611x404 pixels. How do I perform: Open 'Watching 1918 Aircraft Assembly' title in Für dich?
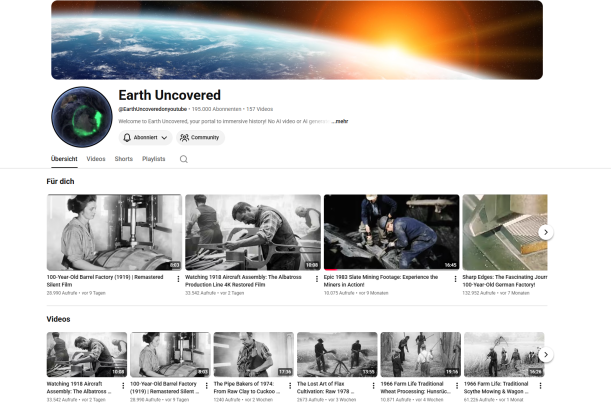[x=243, y=281]
